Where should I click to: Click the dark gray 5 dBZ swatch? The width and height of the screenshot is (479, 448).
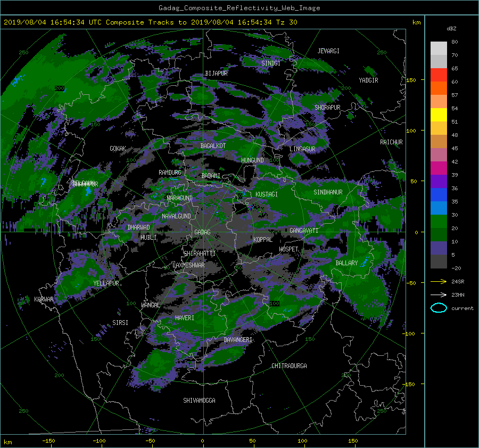(439, 261)
